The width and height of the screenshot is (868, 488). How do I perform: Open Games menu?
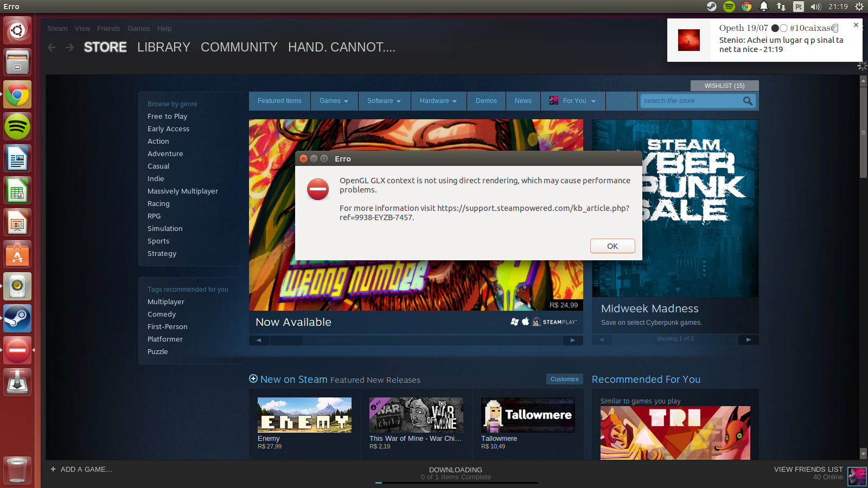point(138,29)
